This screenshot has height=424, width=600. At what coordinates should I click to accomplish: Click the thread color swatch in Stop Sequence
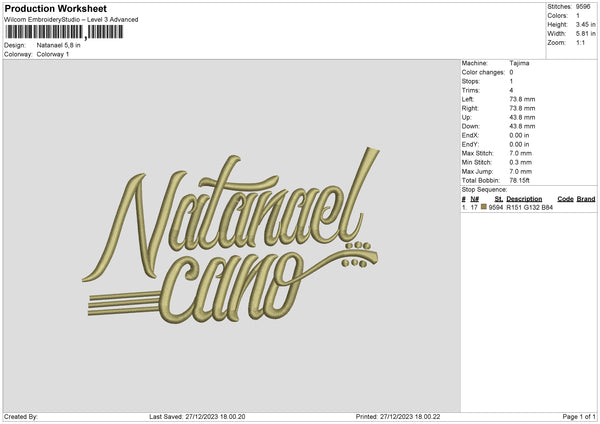[484, 207]
